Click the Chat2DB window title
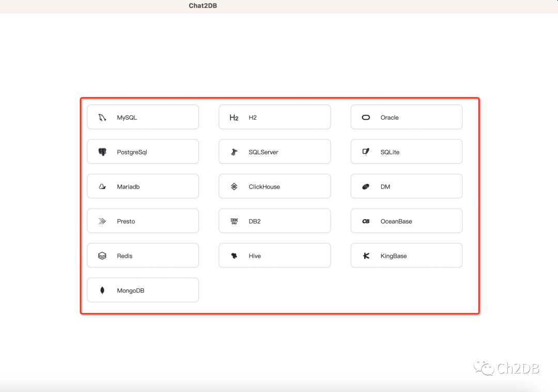 coord(203,6)
